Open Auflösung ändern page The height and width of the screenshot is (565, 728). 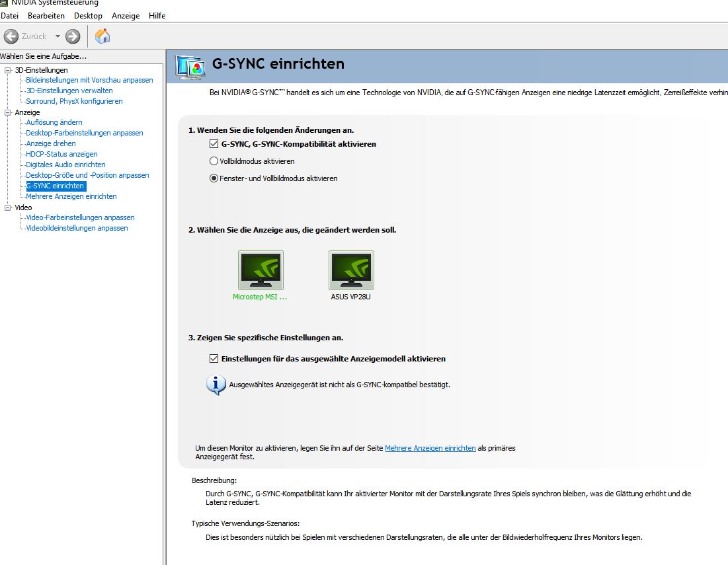54,122
